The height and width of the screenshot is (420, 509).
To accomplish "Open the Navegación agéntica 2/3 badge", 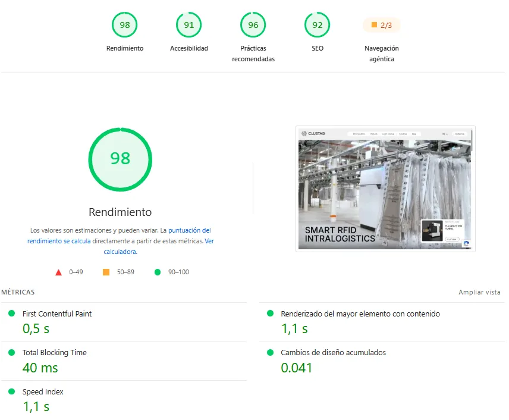I will (381, 25).
